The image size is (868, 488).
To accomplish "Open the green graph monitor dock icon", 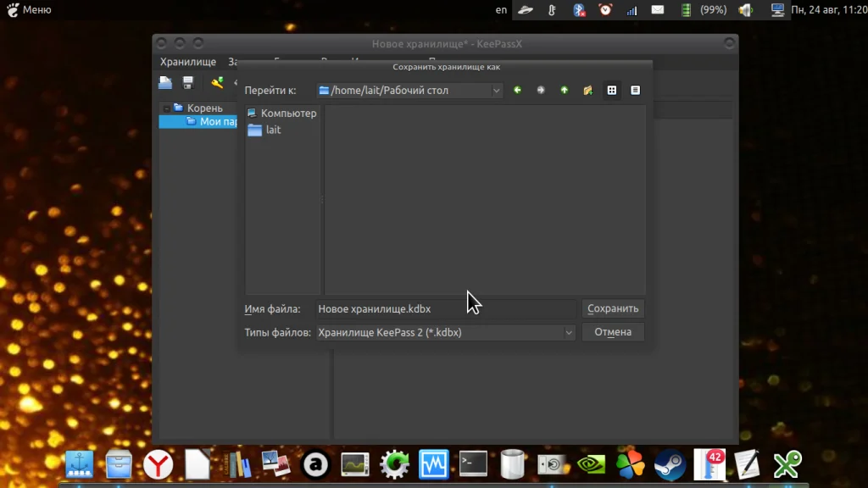I will (x=355, y=463).
